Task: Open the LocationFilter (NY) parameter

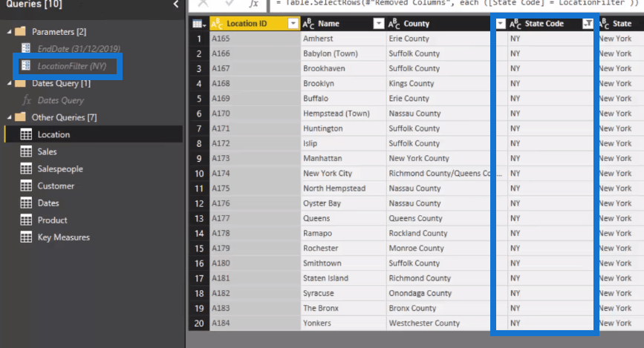Action: [72, 66]
